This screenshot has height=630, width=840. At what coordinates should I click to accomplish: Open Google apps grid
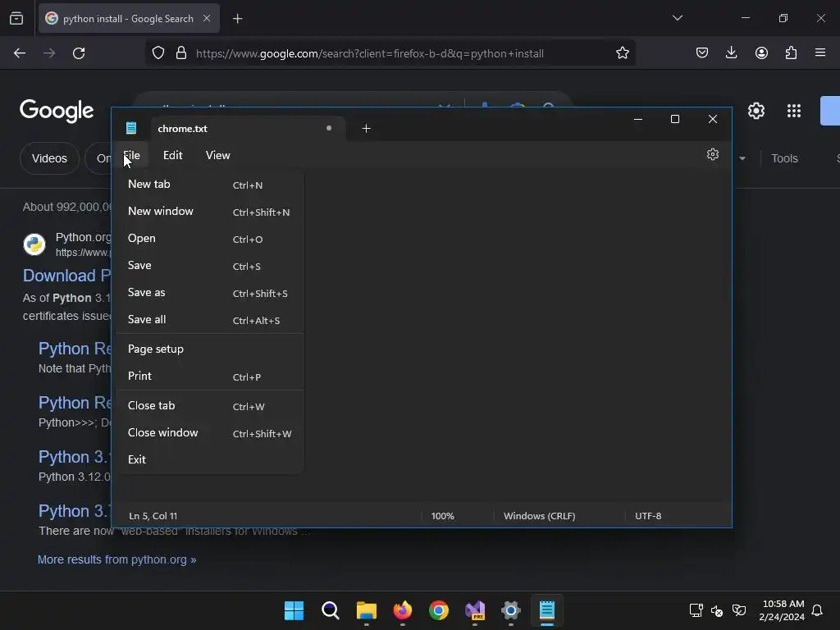[794, 111]
